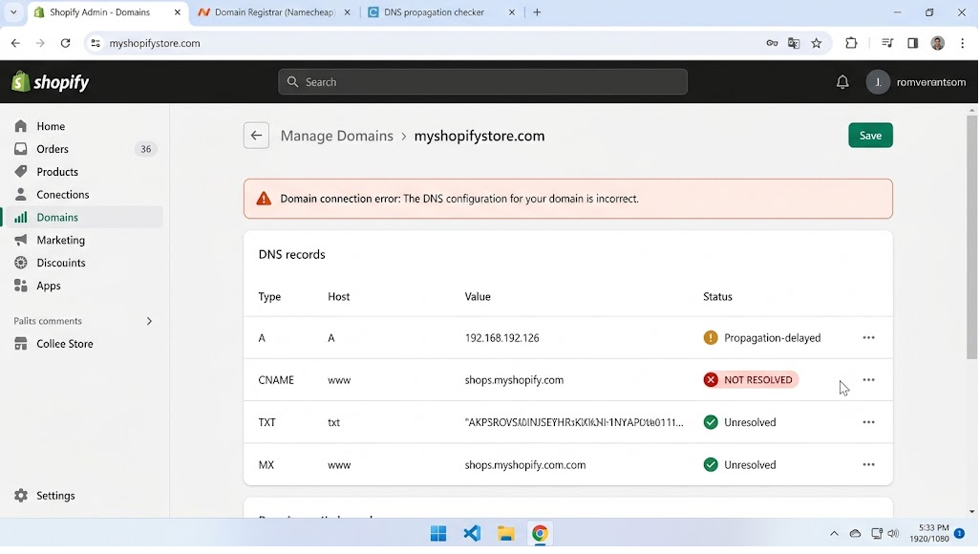This screenshot has width=980, height=554.
Task: Click the taskbar clock showing 5:33 PM
Action: coord(929,533)
